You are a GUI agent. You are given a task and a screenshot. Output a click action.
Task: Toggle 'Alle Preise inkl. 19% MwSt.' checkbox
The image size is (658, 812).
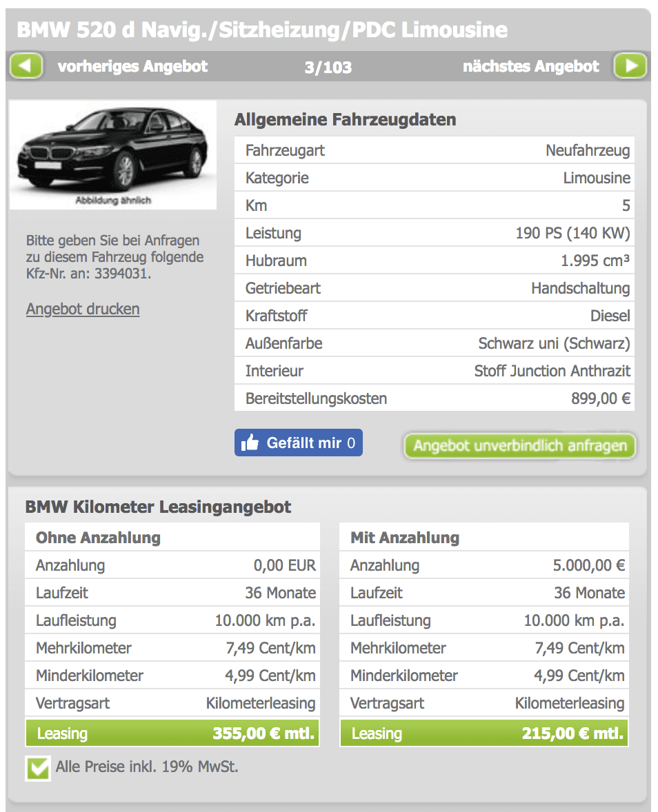pos(38,769)
